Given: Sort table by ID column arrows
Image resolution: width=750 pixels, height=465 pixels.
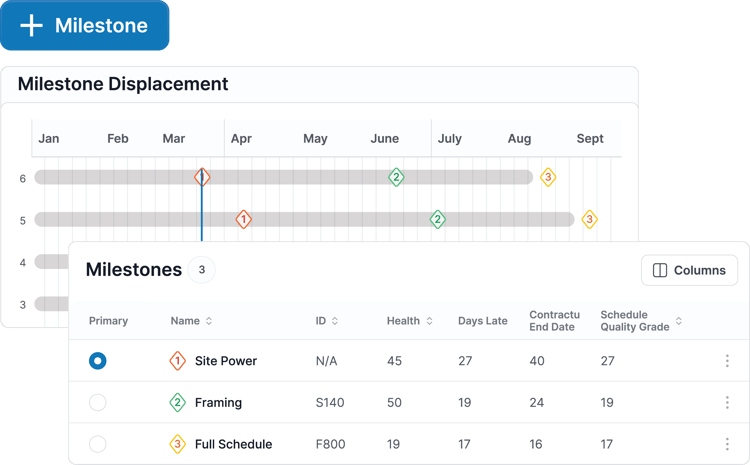Looking at the screenshot, I should (x=335, y=321).
